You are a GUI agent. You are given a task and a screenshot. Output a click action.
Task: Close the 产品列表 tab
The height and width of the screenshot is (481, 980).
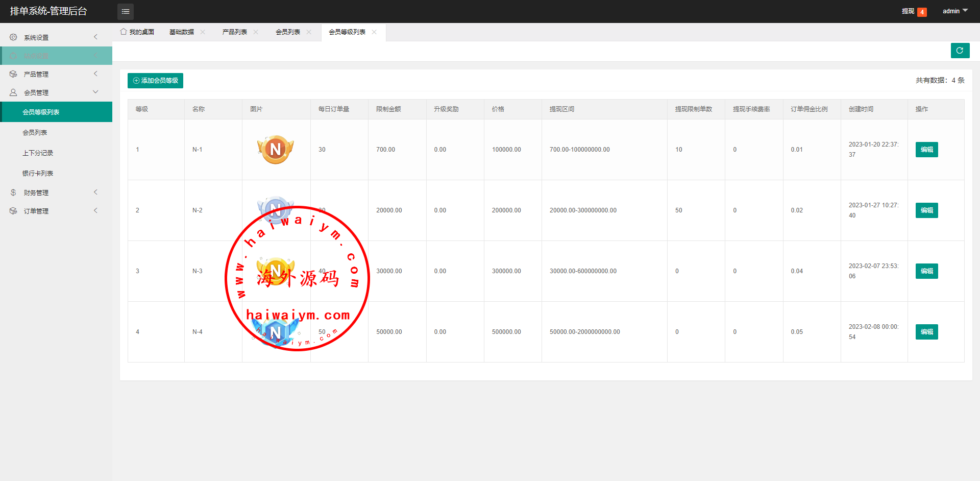point(256,32)
